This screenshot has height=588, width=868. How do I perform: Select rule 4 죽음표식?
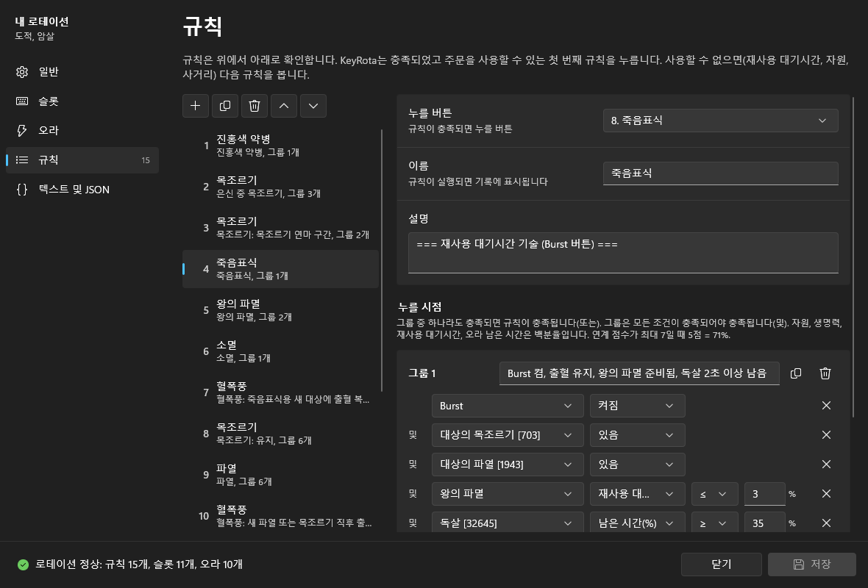pyautogui.click(x=281, y=269)
